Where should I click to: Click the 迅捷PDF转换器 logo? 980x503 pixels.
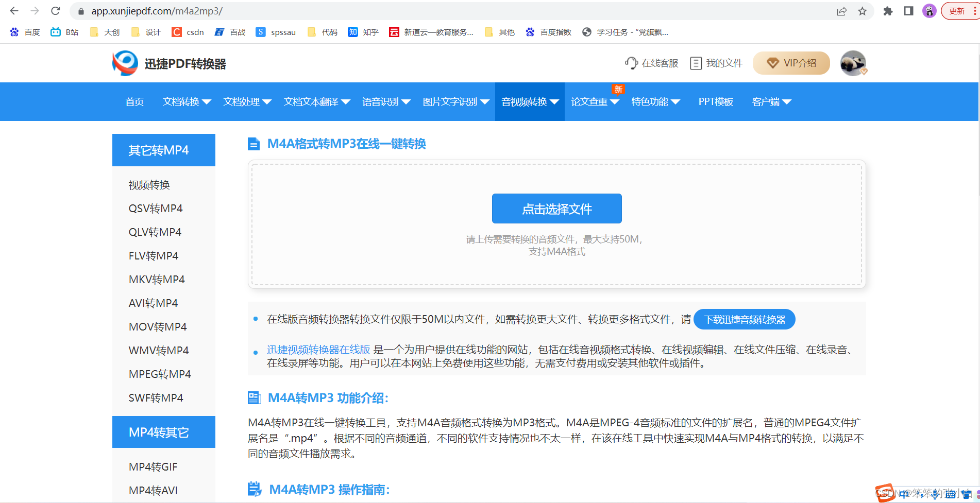tap(170, 63)
